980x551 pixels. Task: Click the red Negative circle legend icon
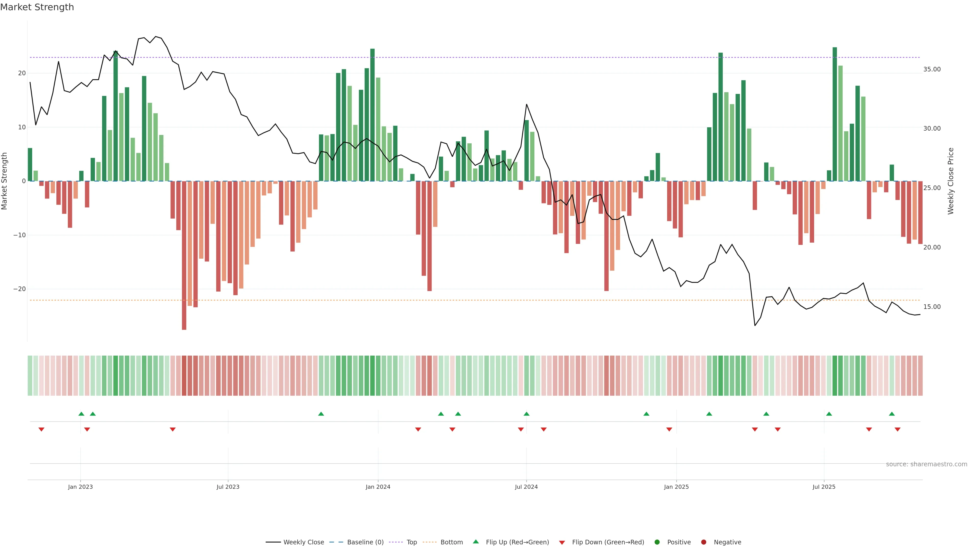703,542
